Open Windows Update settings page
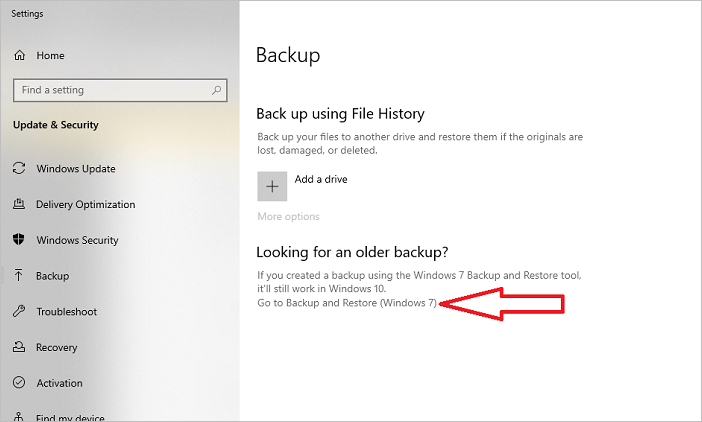 click(76, 169)
